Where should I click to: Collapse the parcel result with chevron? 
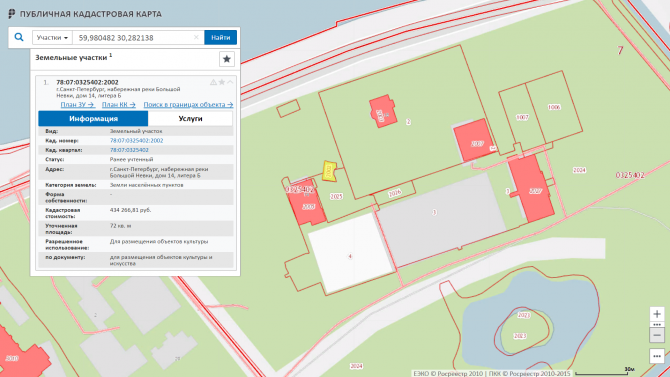(x=230, y=82)
